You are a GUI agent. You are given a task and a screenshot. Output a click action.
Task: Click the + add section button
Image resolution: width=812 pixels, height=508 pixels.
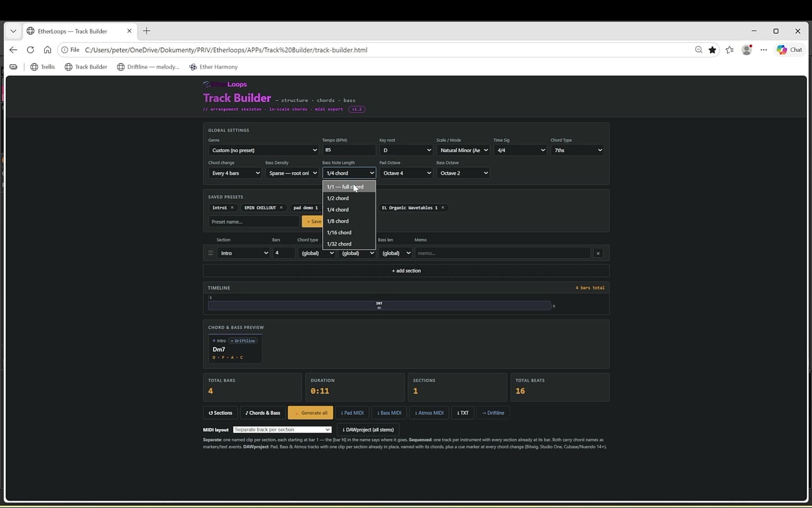(x=406, y=271)
